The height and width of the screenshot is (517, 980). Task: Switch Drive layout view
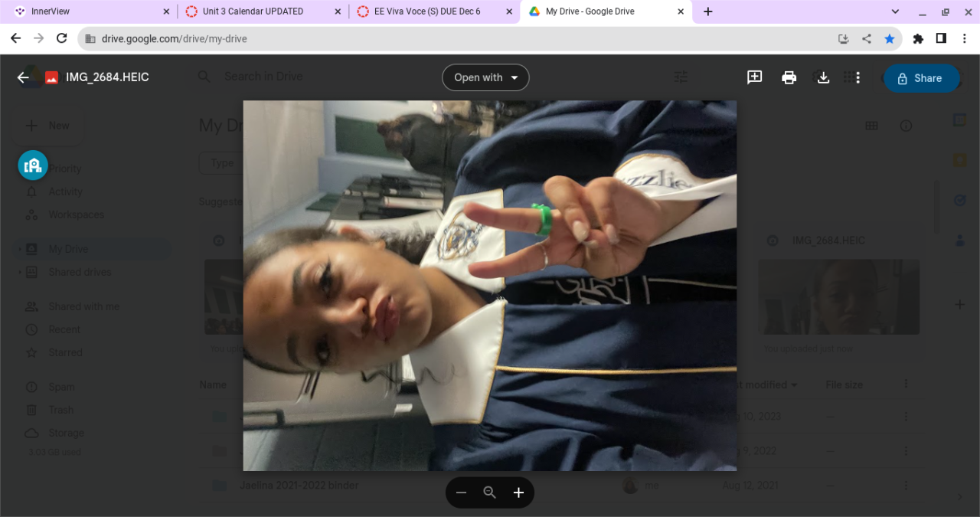[871, 126]
